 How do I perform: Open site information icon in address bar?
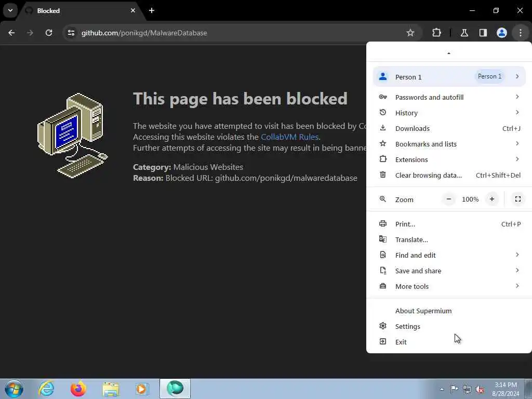click(x=71, y=33)
